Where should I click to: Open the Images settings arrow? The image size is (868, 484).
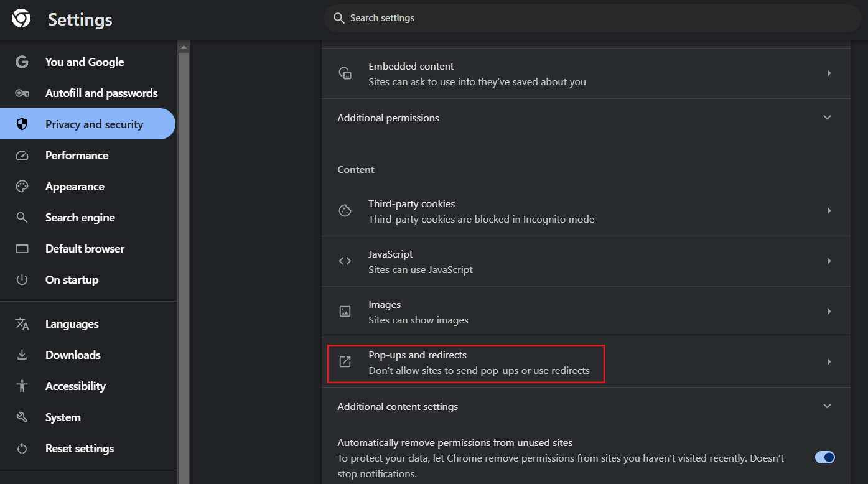tap(829, 312)
